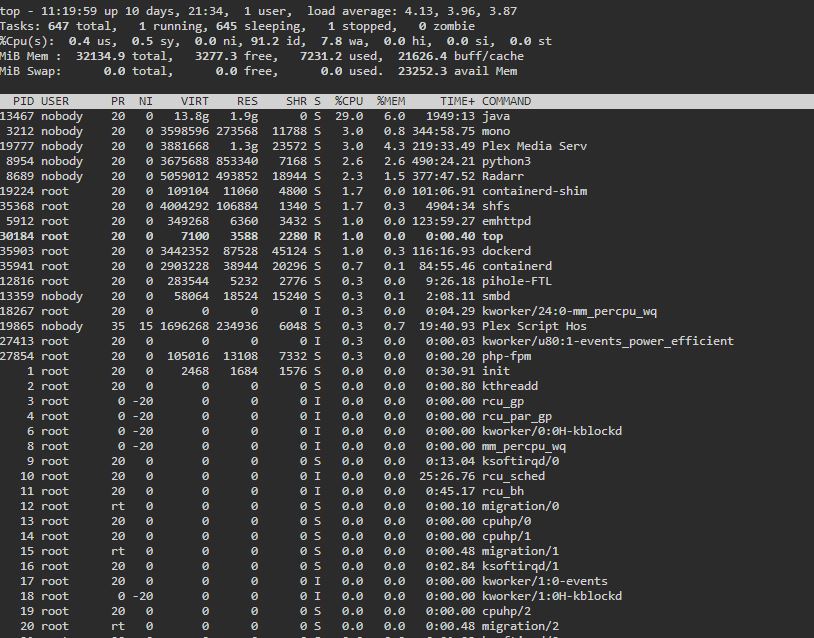Click kworker/24:0-mm_percpu_wq command
This screenshot has height=638, width=814.
point(569,311)
